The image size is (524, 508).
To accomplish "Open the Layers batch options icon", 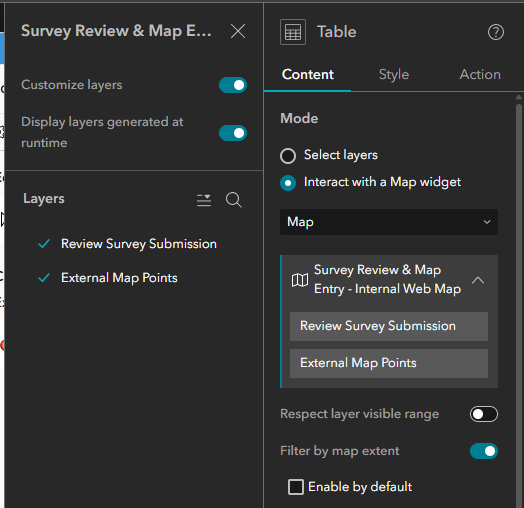I will (204, 200).
